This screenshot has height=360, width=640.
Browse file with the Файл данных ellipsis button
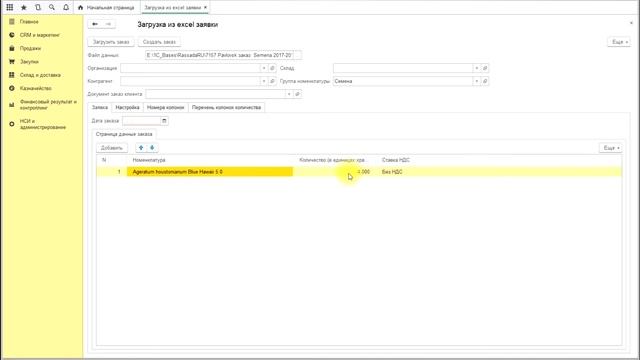[x=298, y=55]
